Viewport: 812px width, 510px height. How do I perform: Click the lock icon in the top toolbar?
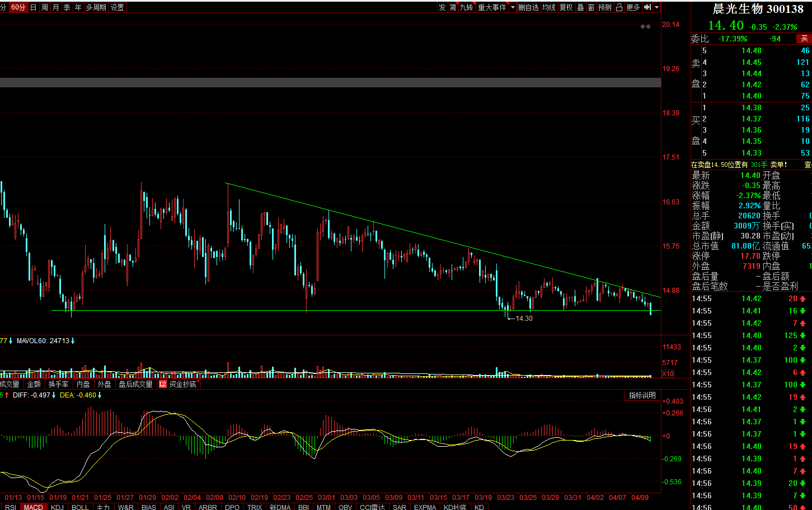pyautogui.click(x=619, y=7)
